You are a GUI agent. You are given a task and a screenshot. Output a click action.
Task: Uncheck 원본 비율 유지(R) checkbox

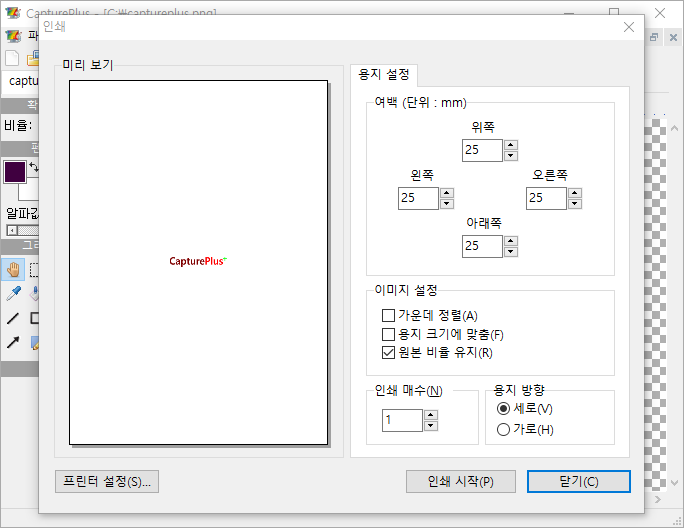[389, 352]
